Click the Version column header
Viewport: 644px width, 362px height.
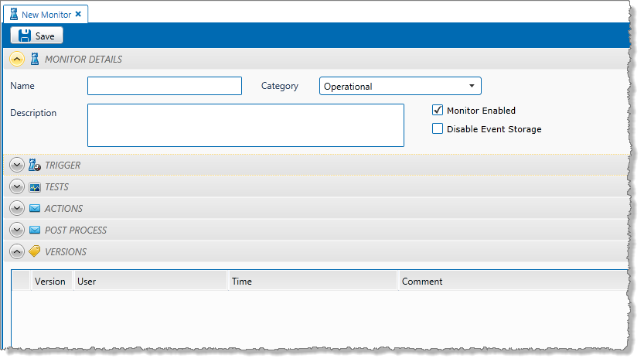pos(52,282)
